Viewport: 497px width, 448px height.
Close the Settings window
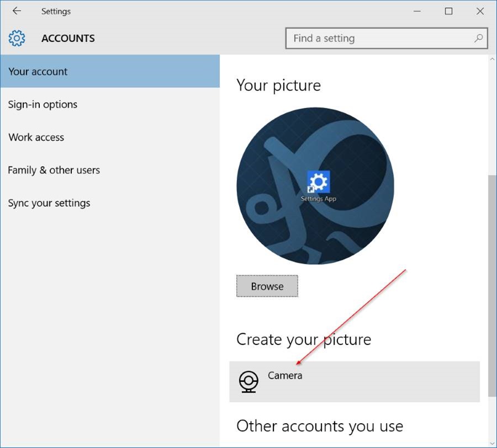(480, 11)
